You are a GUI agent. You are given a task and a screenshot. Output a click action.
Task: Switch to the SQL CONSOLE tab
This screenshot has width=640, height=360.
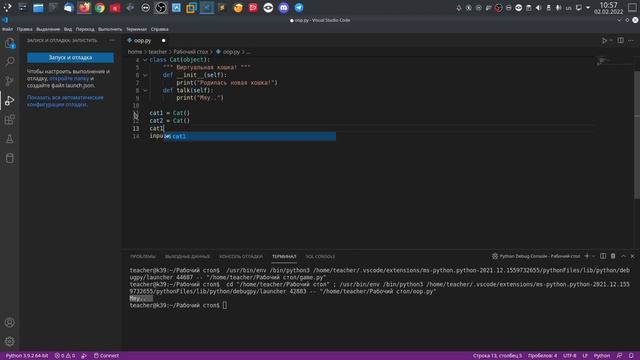[320, 256]
